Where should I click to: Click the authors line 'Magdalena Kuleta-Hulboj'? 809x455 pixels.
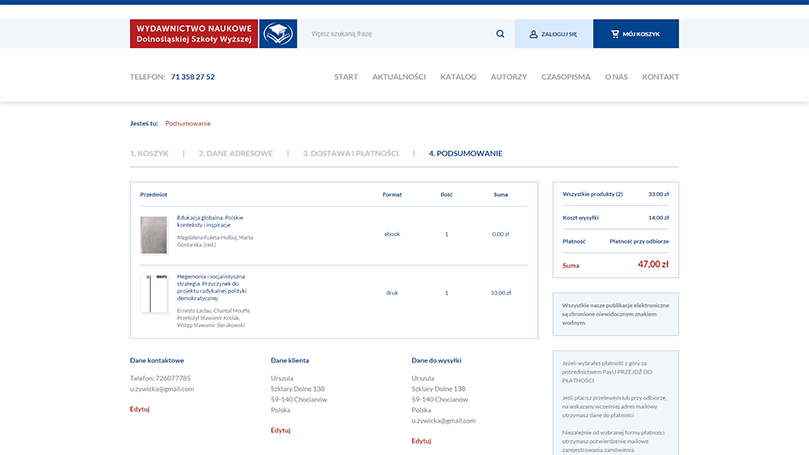tap(215, 241)
